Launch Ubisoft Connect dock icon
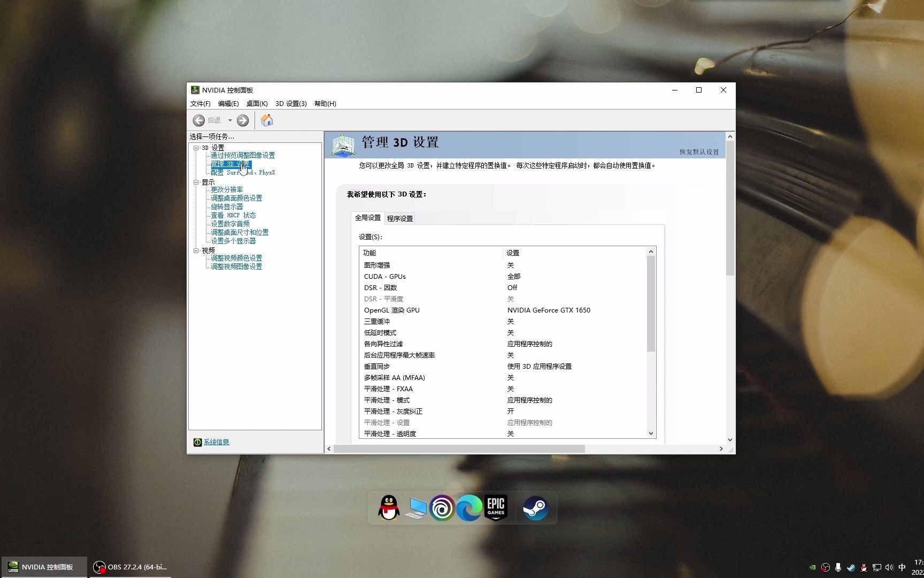The width and height of the screenshot is (924, 578). (442, 508)
